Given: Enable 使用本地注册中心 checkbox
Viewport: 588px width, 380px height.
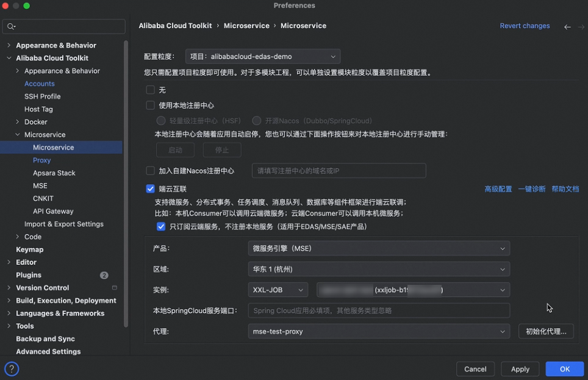Looking at the screenshot, I should tap(151, 106).
